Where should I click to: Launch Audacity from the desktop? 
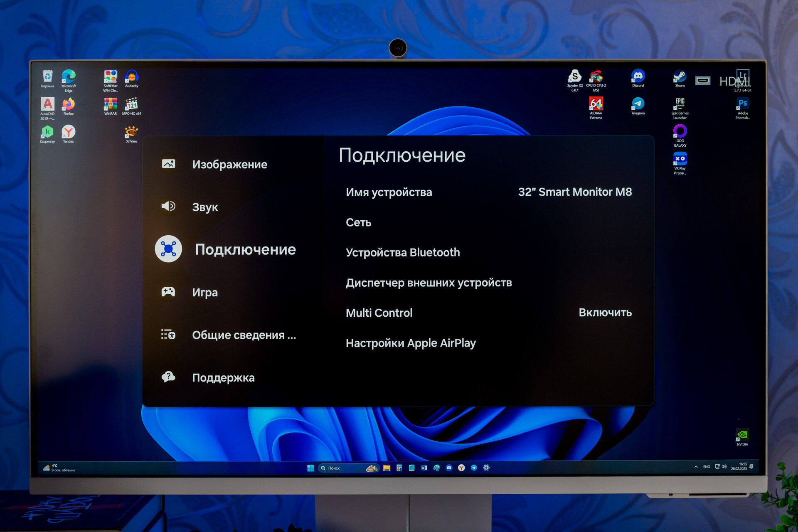(132, 79)
